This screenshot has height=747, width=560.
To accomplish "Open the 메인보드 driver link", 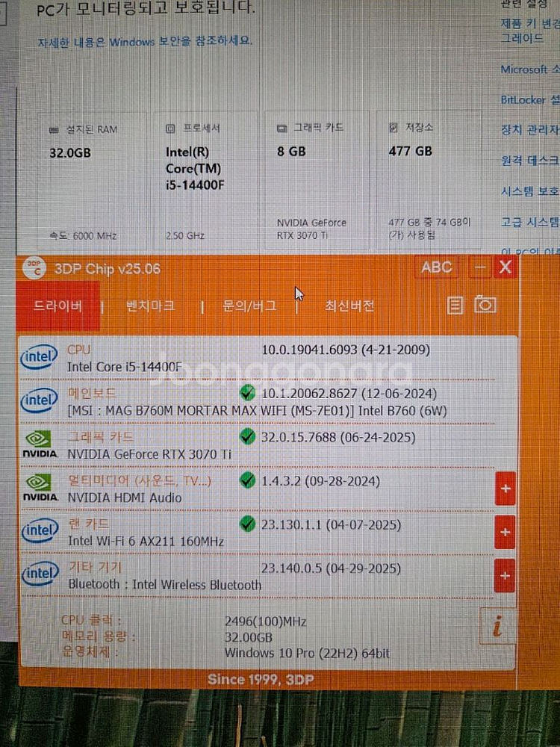I will point(92,394).
